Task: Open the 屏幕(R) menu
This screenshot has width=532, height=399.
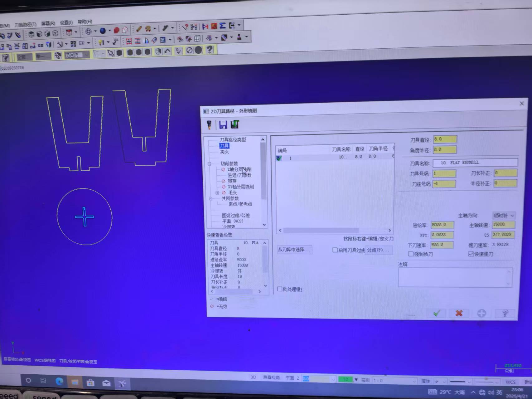Action: point(48,23)
